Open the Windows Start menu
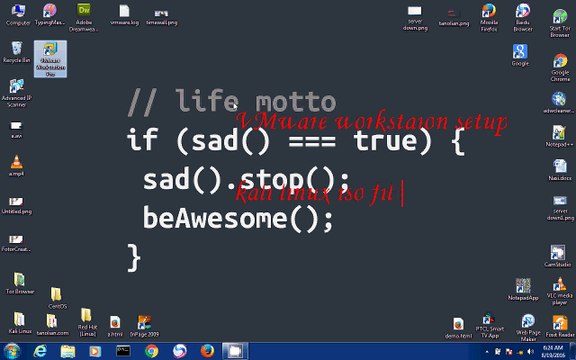This screenshot has width=576, height=360. [x=11, y=351]
